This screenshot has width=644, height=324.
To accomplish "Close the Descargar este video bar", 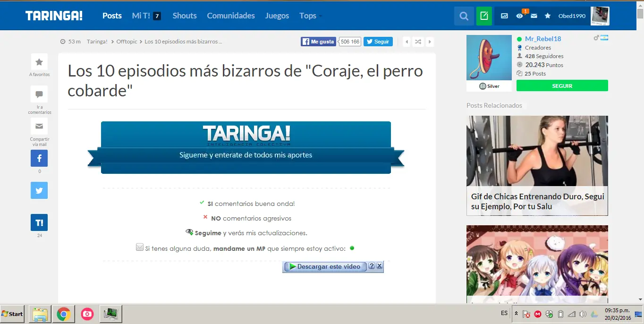I will click(380, 266).
